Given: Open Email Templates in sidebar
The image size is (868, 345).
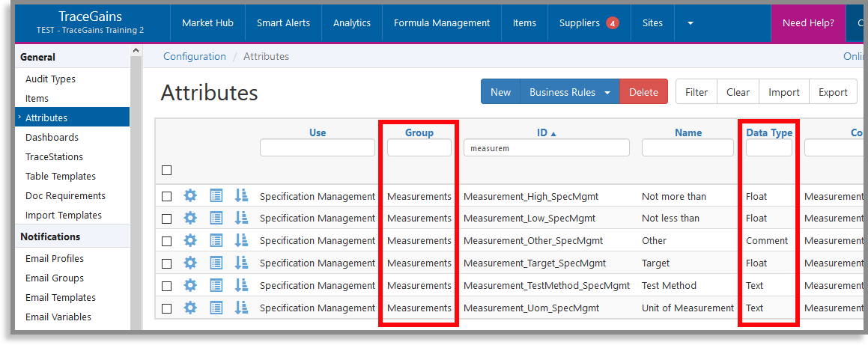Looking at the screenshot, I should pyautogui.click(x=61, y=297).
